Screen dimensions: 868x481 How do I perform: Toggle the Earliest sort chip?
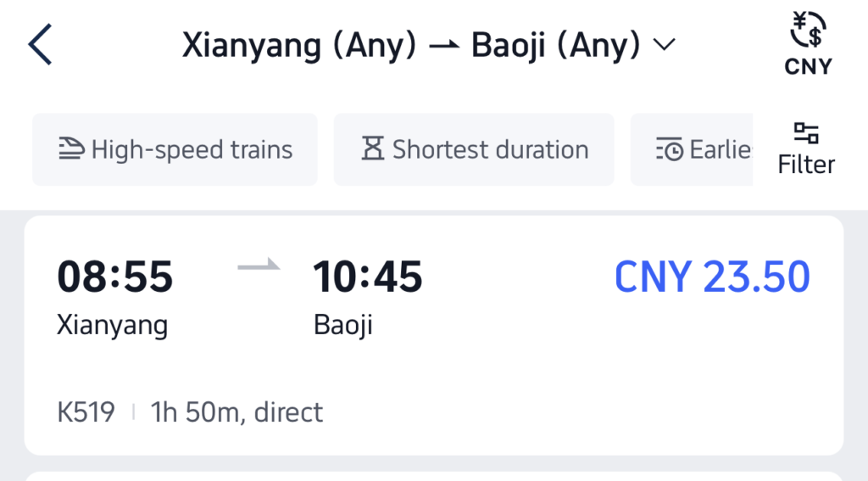692,149
